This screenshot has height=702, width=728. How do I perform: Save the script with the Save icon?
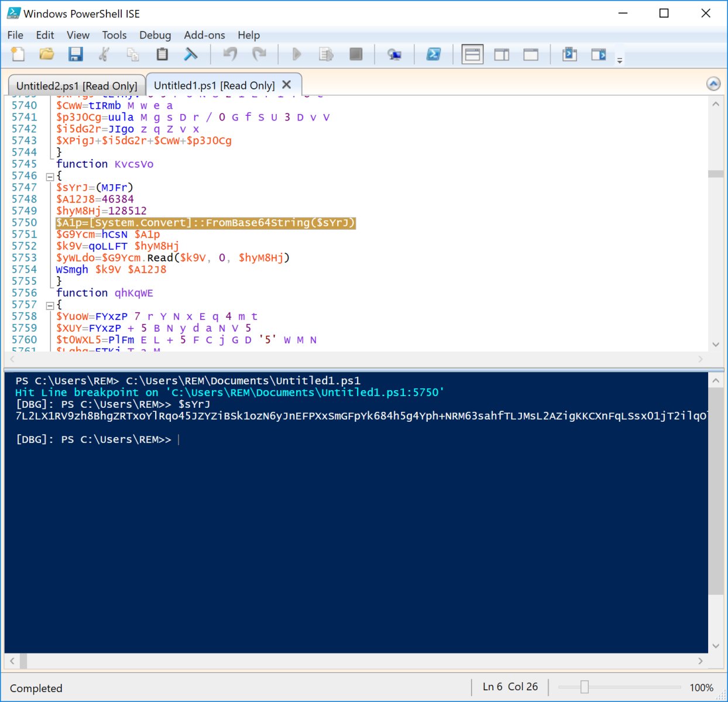[x=75, y=54]
